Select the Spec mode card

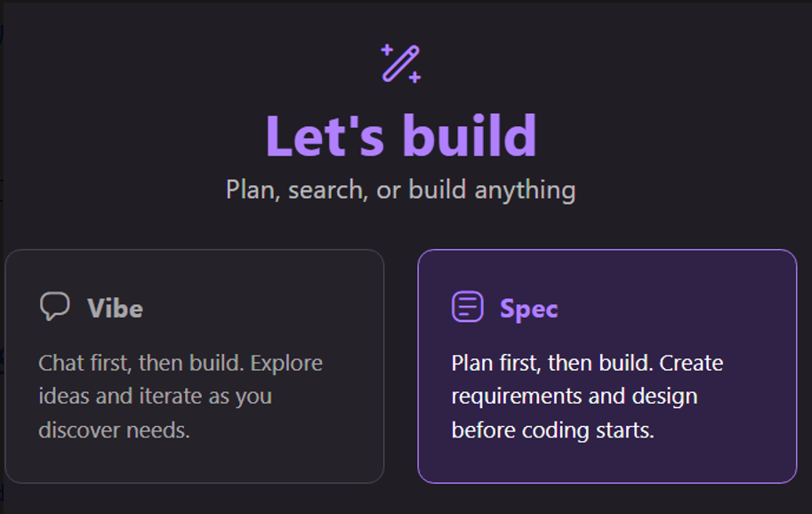coord(607,366)
